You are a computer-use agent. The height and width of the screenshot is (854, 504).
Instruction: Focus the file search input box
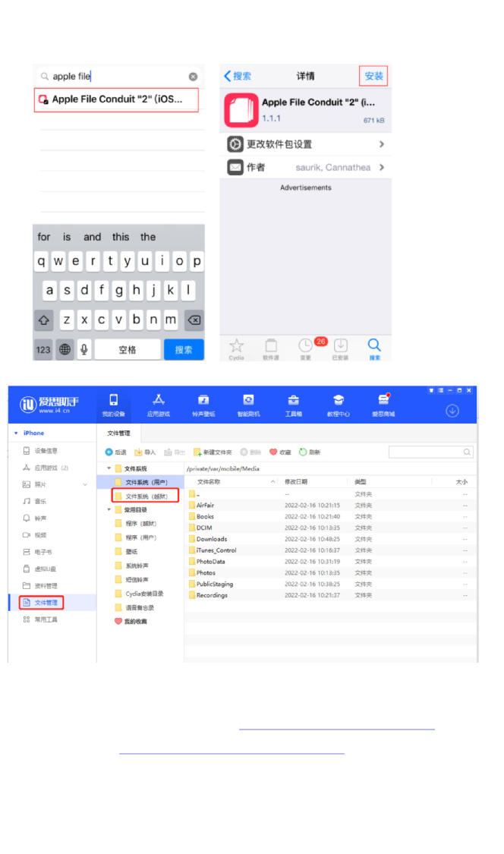430,452
